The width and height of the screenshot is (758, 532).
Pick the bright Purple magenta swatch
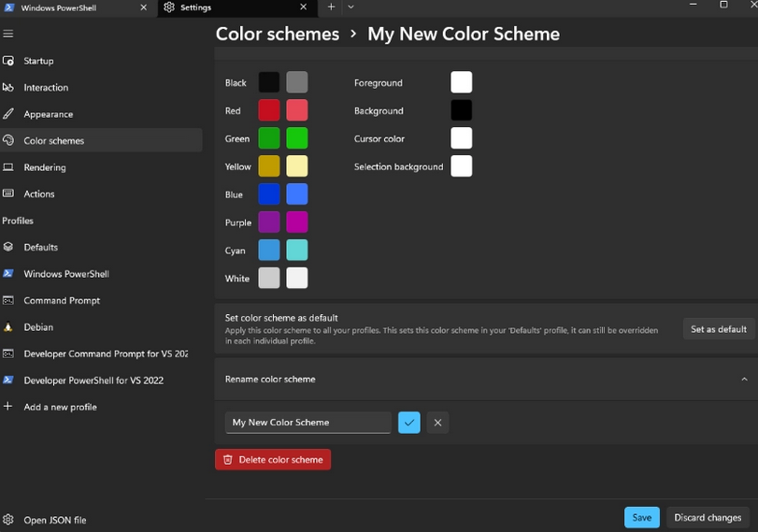pyautogui.click(x=297, y=223)
